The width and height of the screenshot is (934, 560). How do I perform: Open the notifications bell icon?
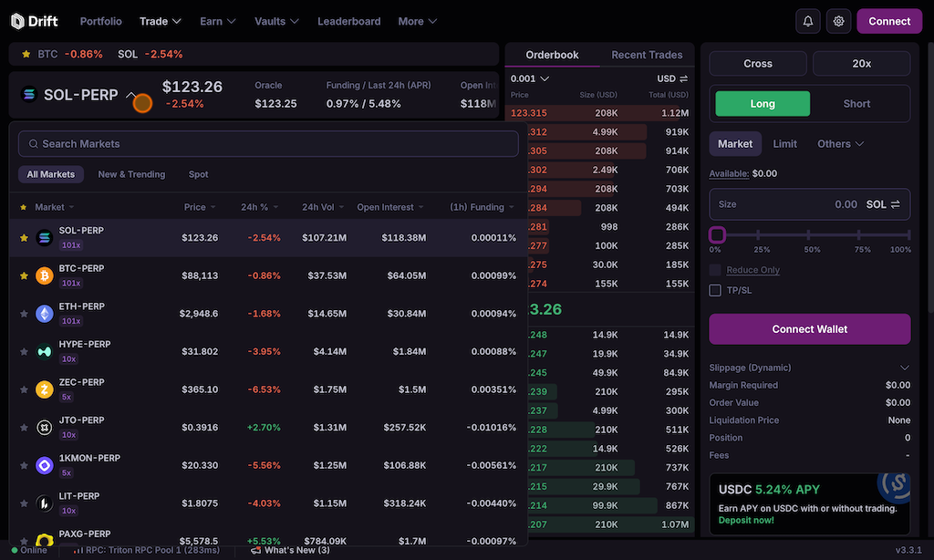pyautogui.click(x=808, y=21)
